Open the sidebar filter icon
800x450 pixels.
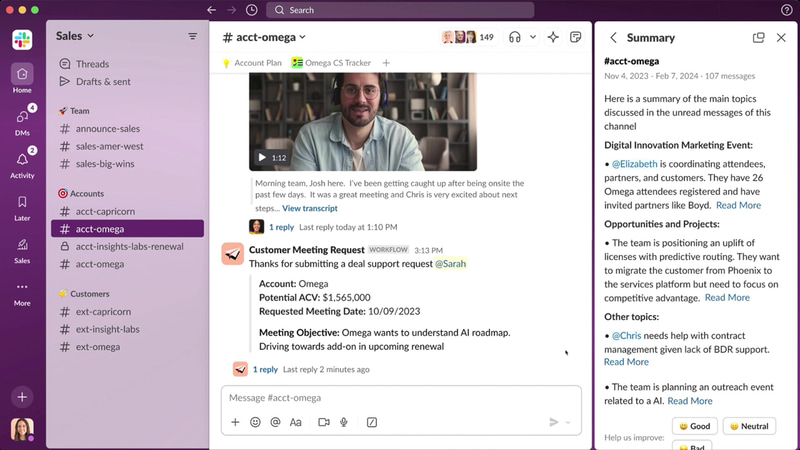[192, 36]
